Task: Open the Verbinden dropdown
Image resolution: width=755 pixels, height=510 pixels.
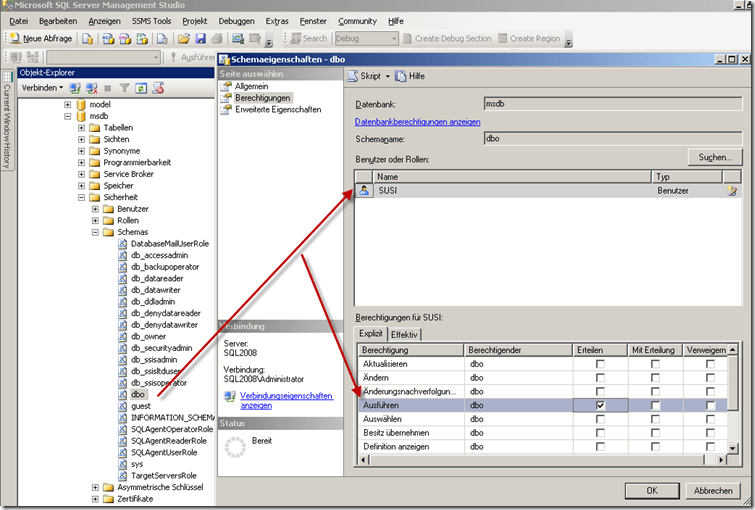Action: pyautogui.click(x=42, y=88)
